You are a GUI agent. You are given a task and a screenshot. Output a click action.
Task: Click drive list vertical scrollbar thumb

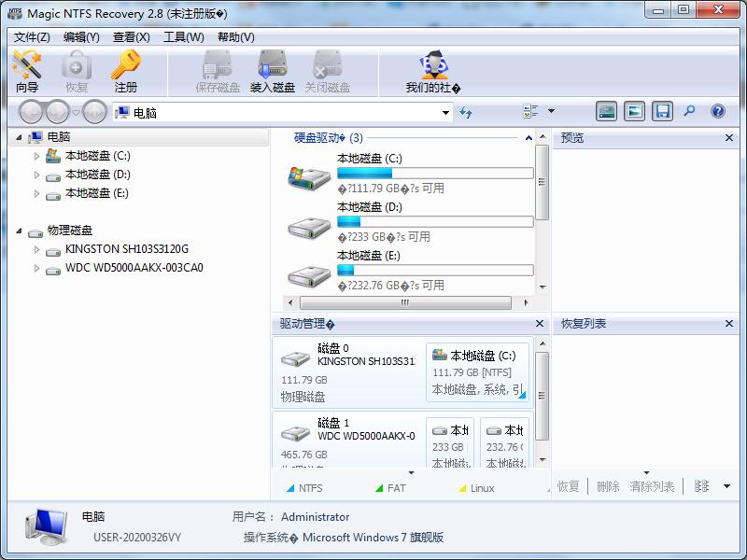pos(542,182)
